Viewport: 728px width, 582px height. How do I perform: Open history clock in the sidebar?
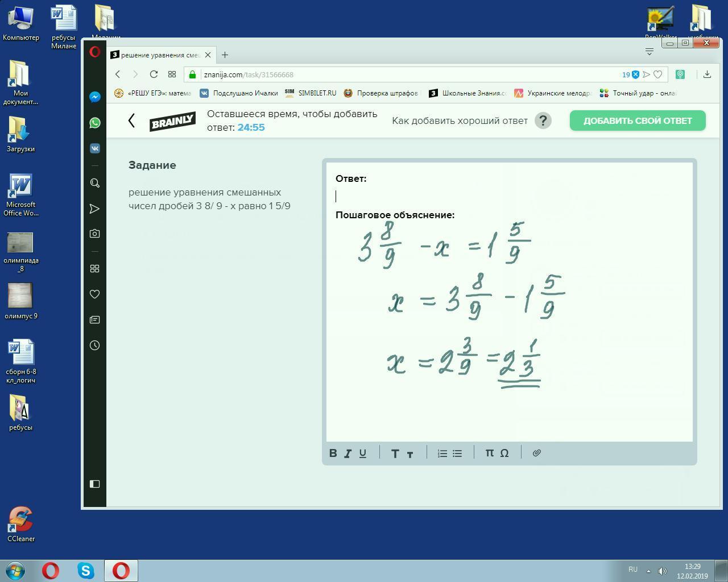(95, 345)
